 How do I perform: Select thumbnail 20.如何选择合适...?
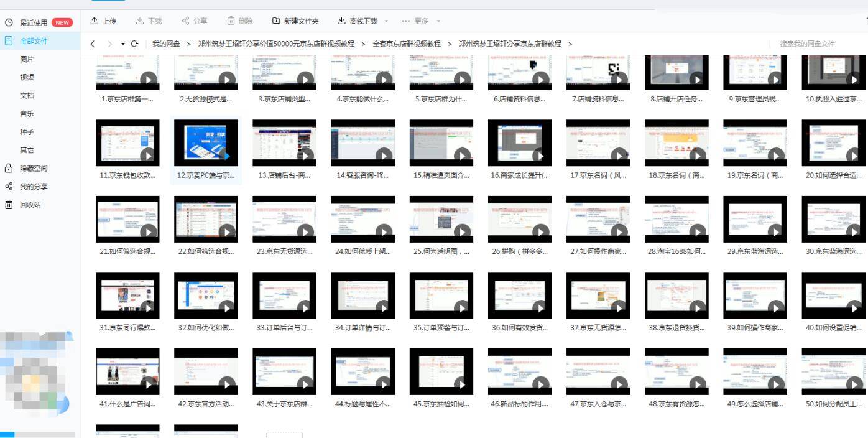833,142
